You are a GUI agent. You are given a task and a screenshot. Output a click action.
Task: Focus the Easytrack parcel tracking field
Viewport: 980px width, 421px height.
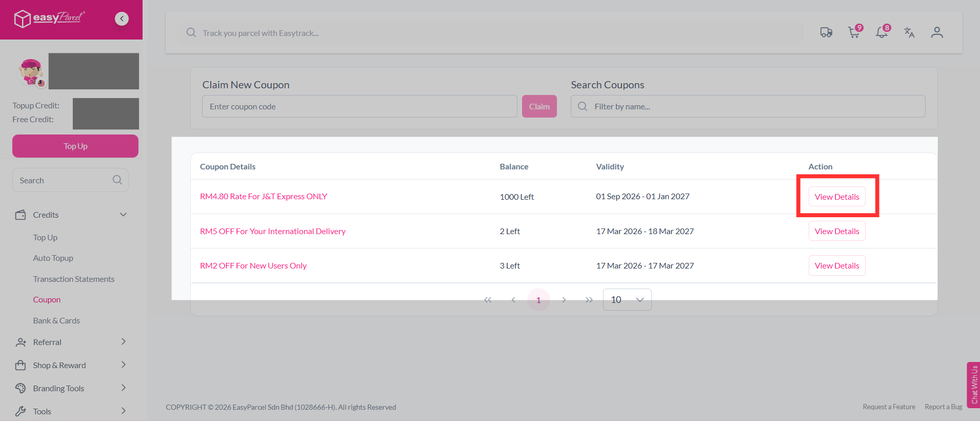(x=492, y=33)
